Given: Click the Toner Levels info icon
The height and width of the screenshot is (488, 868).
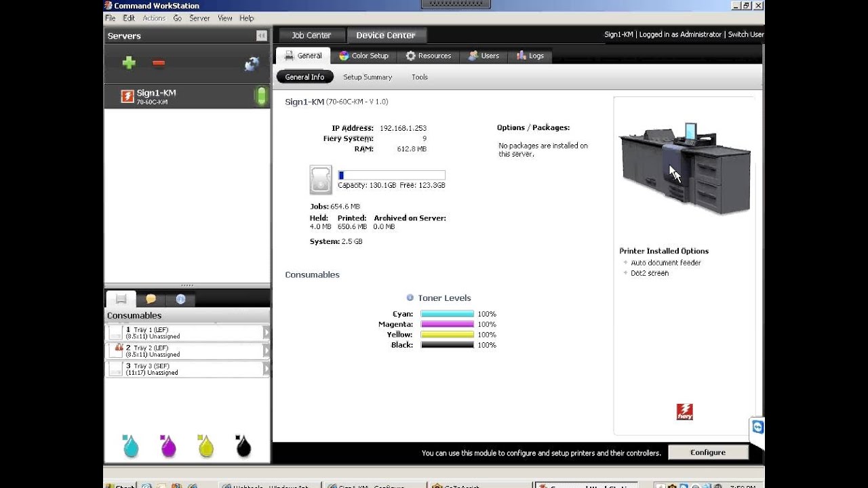Looking at the screenshot, I should coord(410,298).
